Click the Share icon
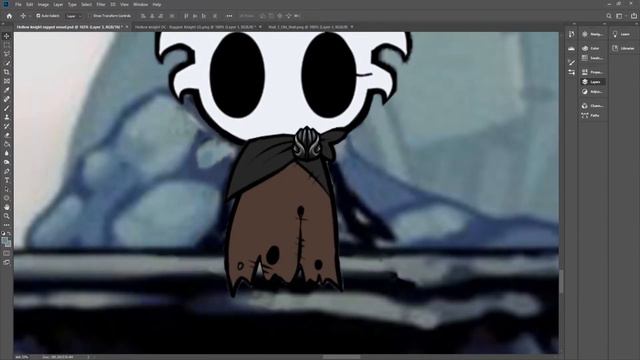The height and width of the screenshot is (360, 640). (634, 16)
